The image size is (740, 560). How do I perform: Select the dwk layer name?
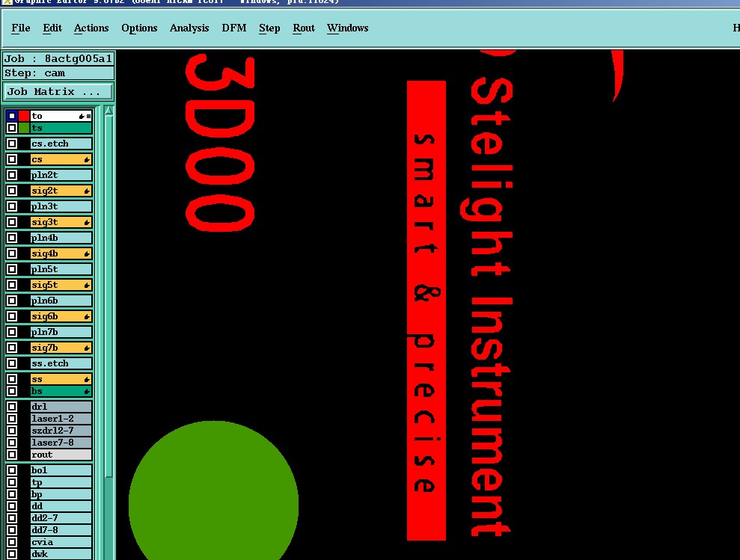click(x=61, y=554)
